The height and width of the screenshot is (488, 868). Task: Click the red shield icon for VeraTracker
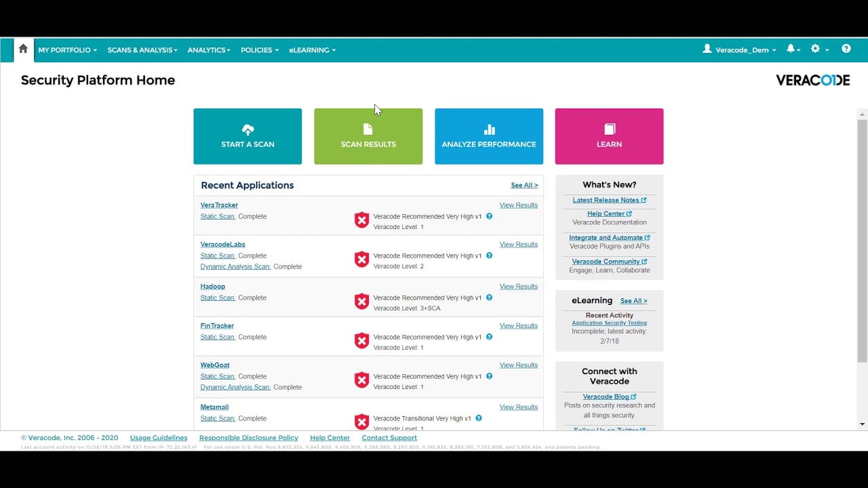coord(362,220)
